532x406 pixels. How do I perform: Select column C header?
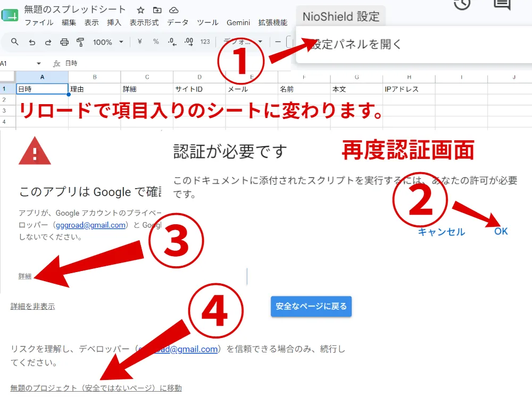[x=147, y=77]
